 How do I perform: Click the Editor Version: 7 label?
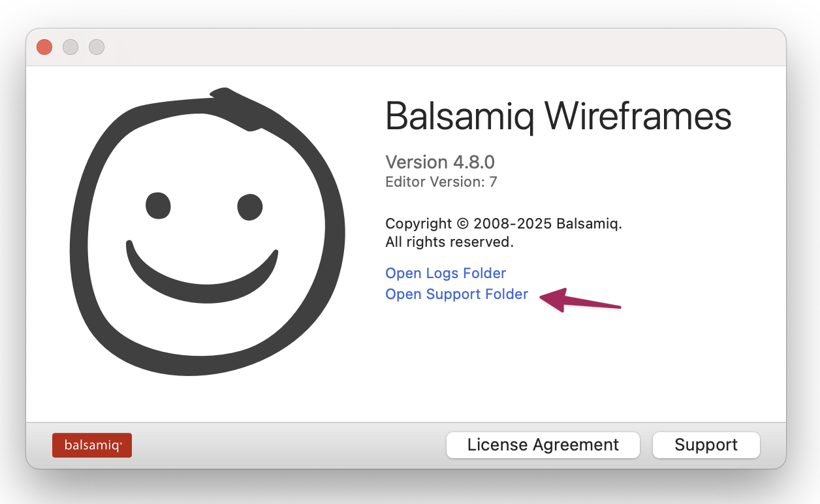coord(441,182)
